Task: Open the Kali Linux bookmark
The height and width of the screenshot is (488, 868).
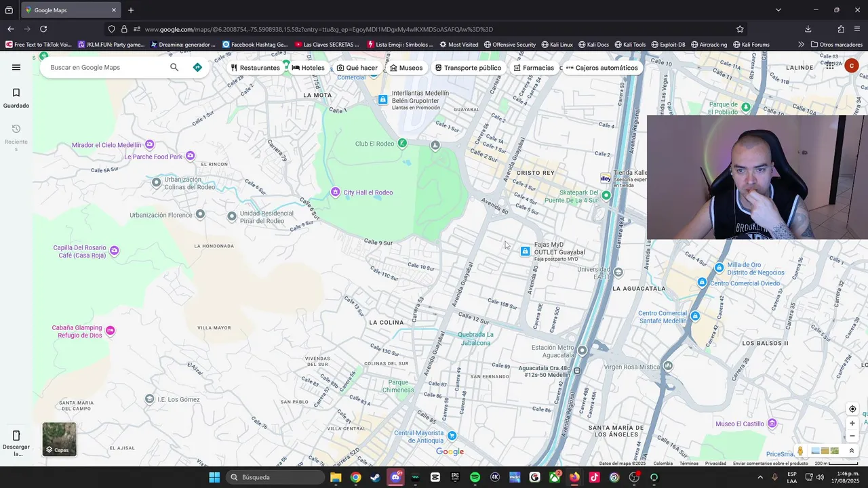Action: 557,45
